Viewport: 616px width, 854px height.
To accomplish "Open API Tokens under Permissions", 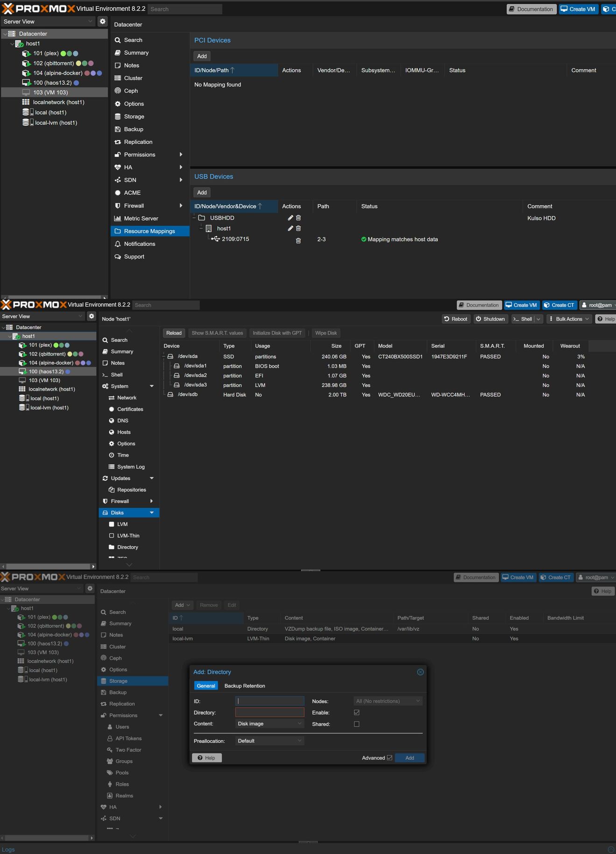I will (x=128, y=739).
